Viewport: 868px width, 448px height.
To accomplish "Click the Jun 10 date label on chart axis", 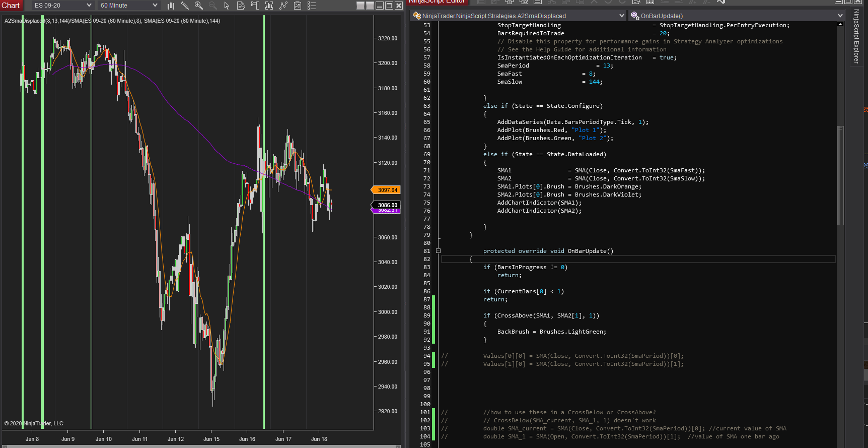I will [x=104, y=439].
